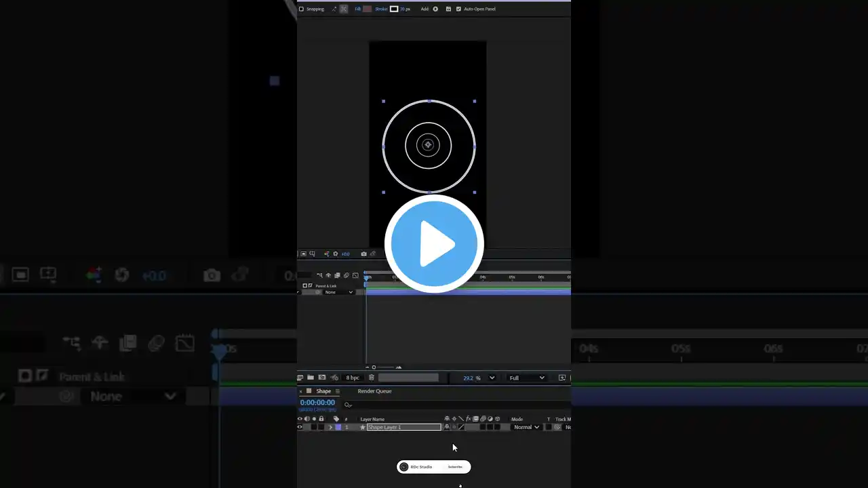Toggle the region of interest icon in viewer

(303, 254)
